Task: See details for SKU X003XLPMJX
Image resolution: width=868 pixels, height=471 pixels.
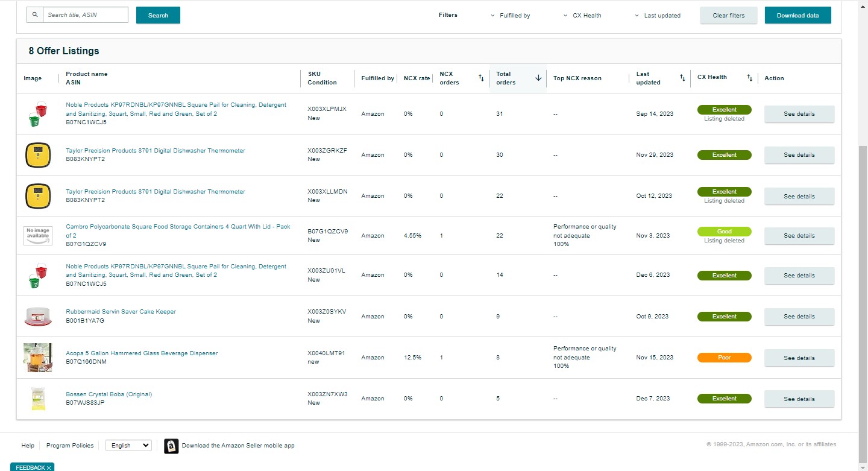Action: pos(799,114)
